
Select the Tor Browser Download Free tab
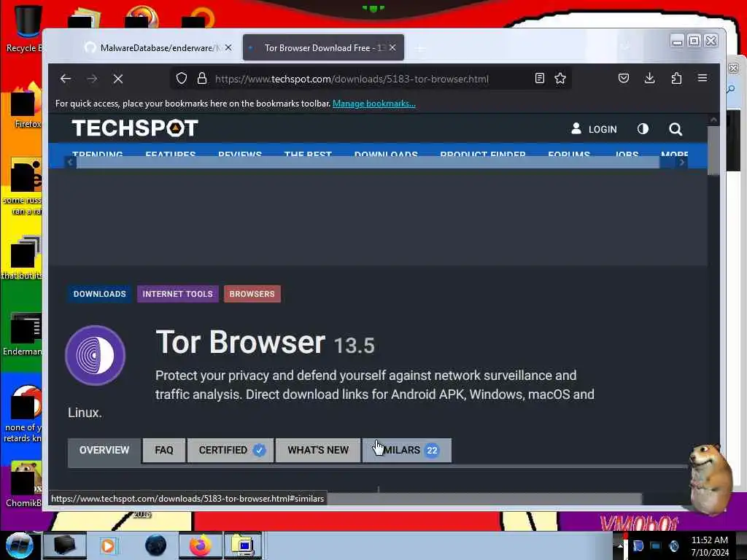tap(323, 47)
